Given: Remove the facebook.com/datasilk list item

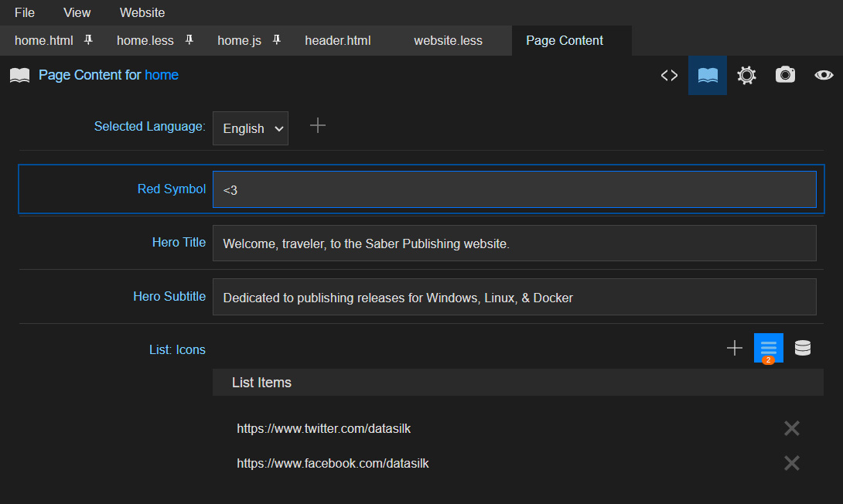Looking at the screenshot, I should 791,463.
